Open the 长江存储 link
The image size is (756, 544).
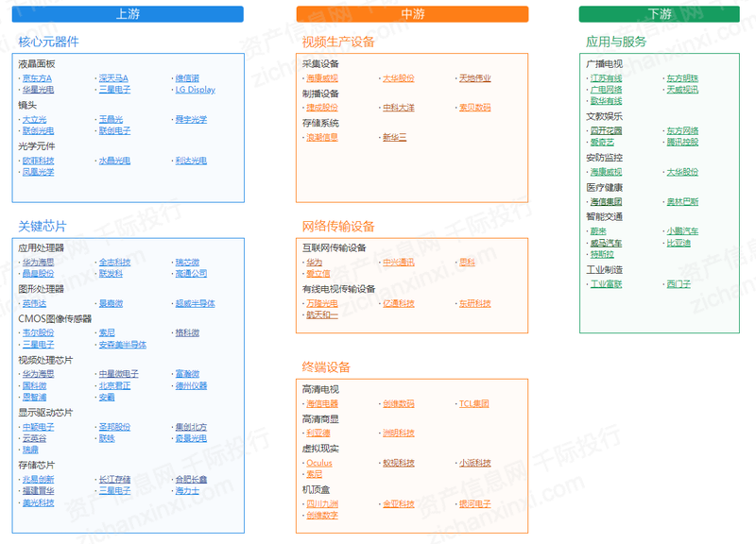pyautogui.click(x=114, y=480)
